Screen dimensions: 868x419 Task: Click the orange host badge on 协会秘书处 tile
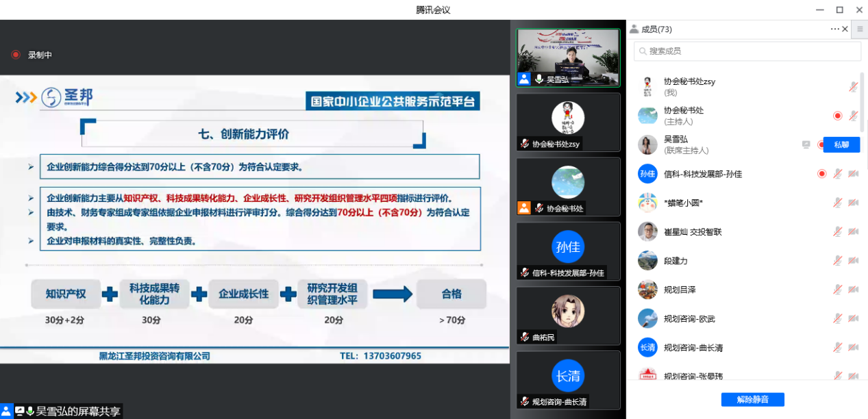(x=524, y=207)
